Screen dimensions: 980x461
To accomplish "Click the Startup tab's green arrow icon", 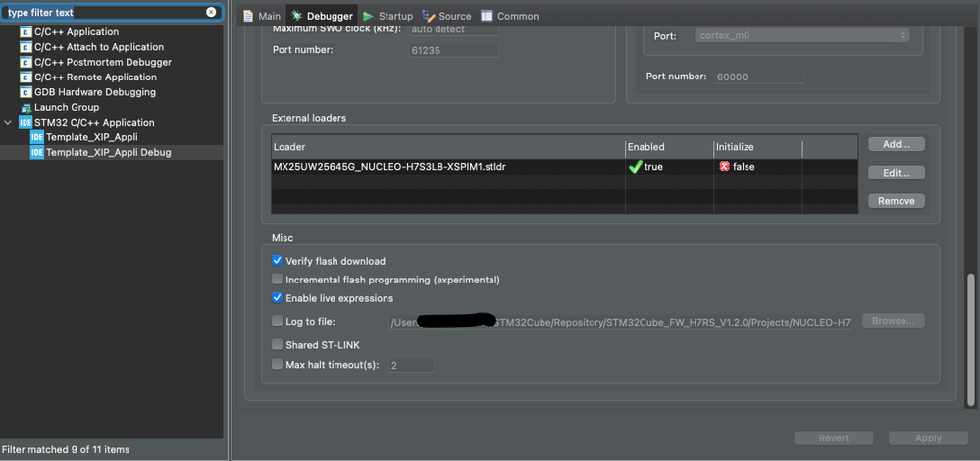I will pyautogui.click(x=368, y=16).
